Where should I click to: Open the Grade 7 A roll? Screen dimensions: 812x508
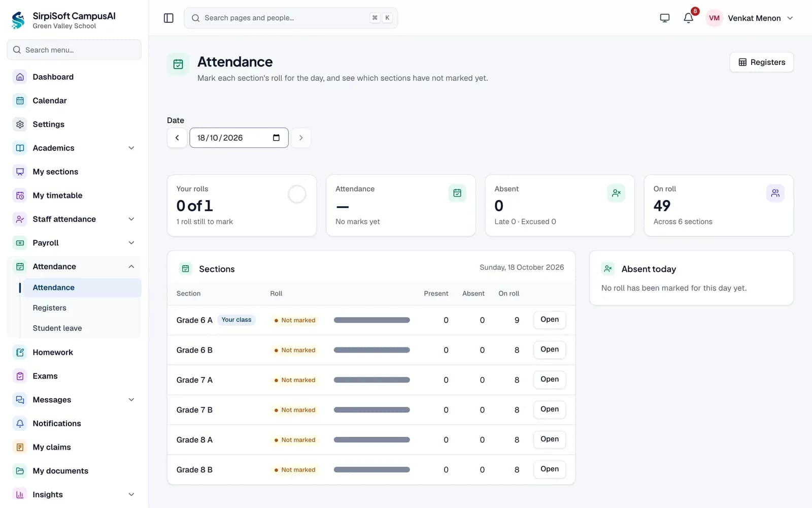click(x=549, y=379)
